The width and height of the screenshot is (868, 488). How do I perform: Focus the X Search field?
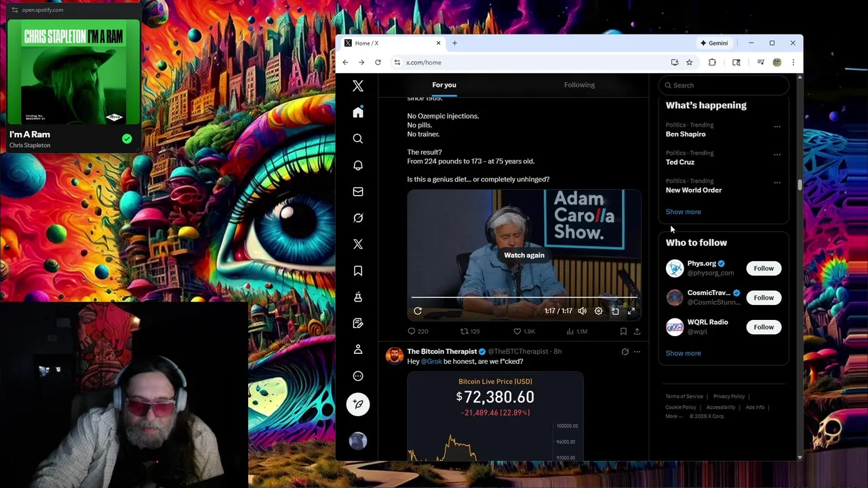point(724,85)
